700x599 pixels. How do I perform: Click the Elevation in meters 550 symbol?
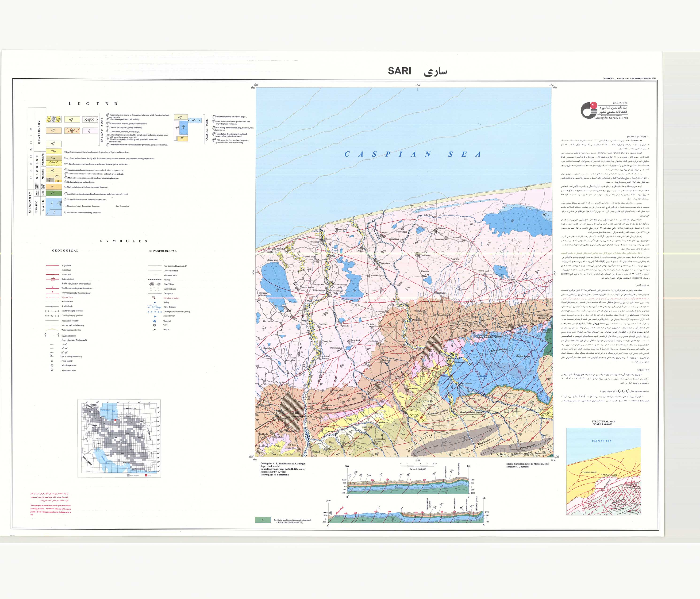tap(154, 298)
